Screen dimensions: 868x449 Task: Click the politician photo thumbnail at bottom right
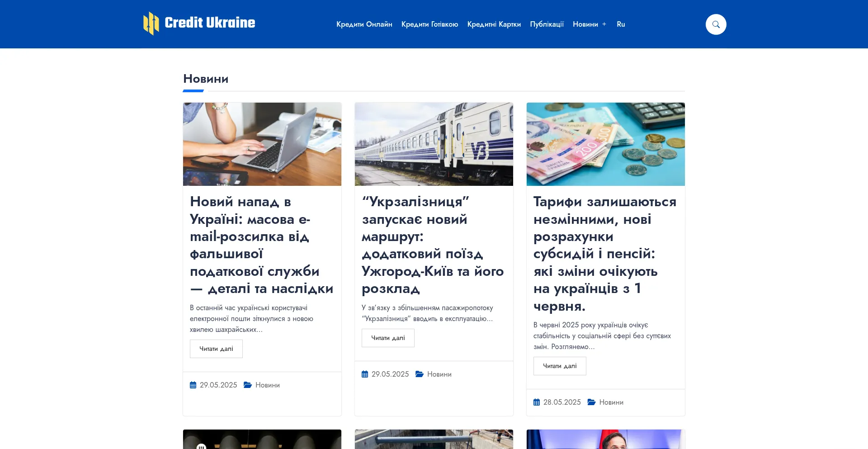[606, 439]
